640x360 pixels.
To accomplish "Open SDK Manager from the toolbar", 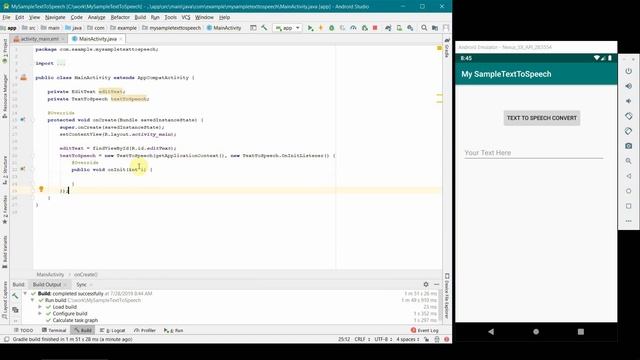I will pyautogui.click(x=410, y=28).
